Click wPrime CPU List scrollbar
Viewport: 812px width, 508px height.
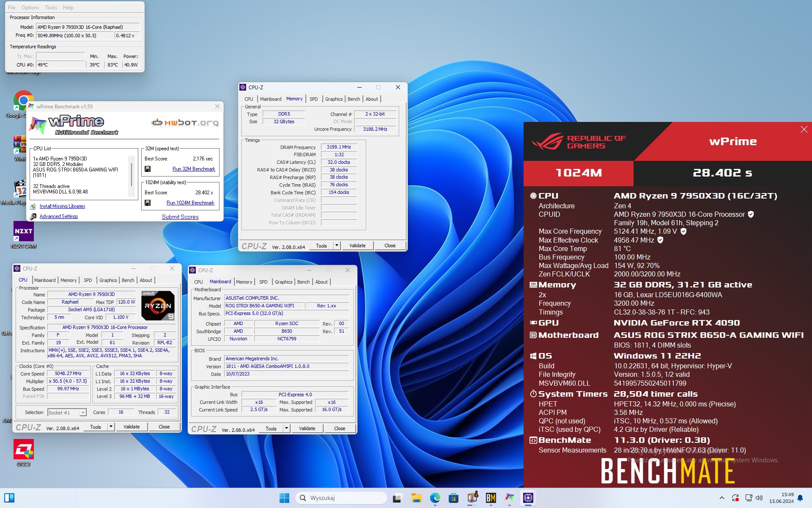(132, 176)
